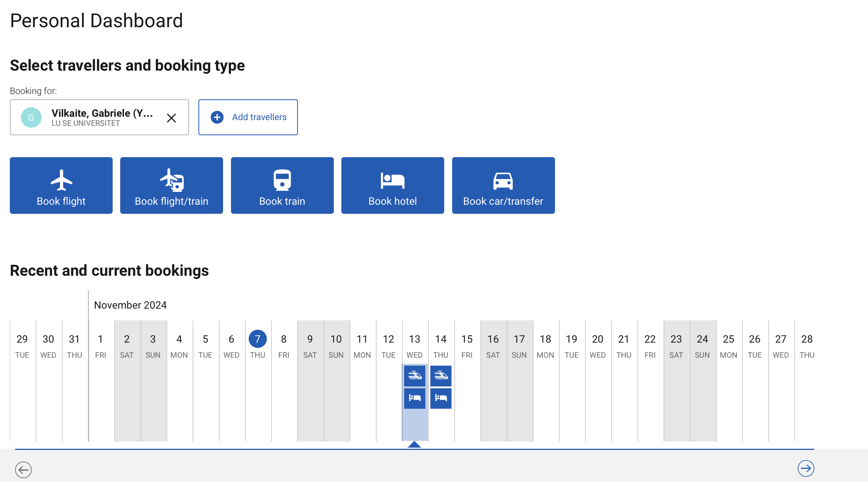This screenshot has width=868, height=482.
Task: Click the Book flight airplane button
Action: pos(61,185)
